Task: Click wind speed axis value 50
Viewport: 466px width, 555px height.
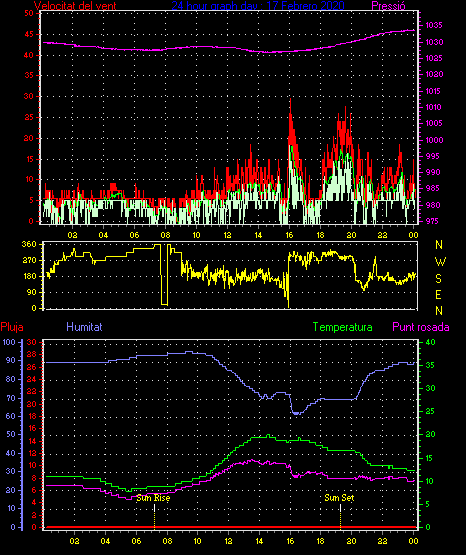Action: tap(29, 13)
